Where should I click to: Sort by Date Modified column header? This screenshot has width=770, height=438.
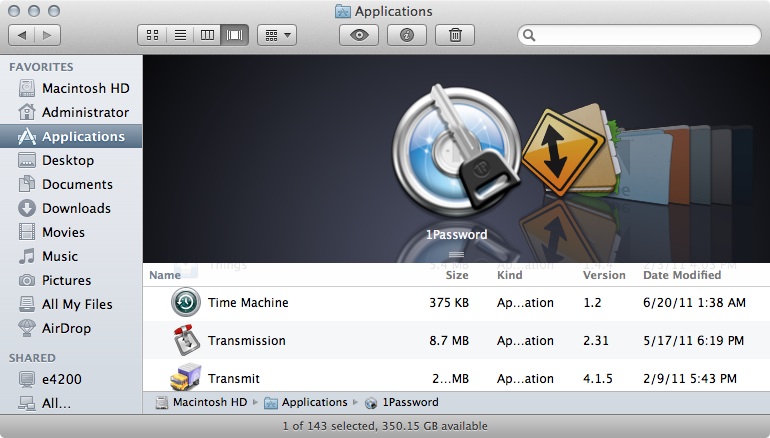682,275
